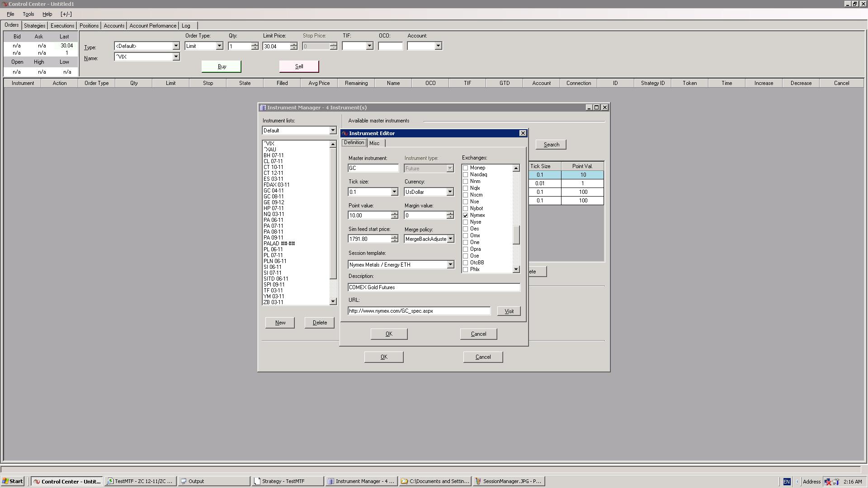Open SessionManager.JPG taskbar item

coord(509,481)
